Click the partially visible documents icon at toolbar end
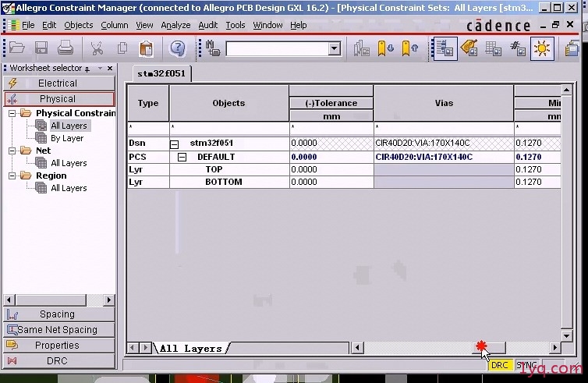 point(572,49)
